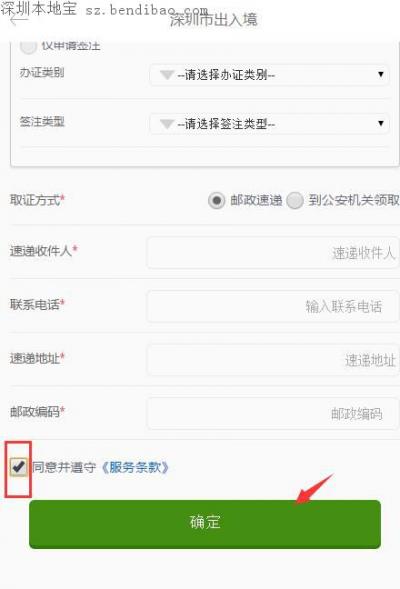Focus the 速递地址 input field
Screen dimensions: 400x589
click(x=273, y=360)
